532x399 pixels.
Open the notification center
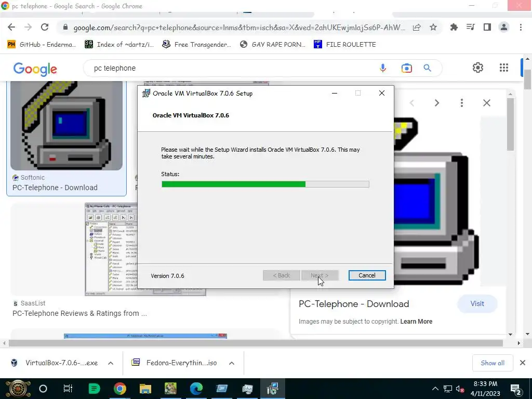tap(516, 389)
